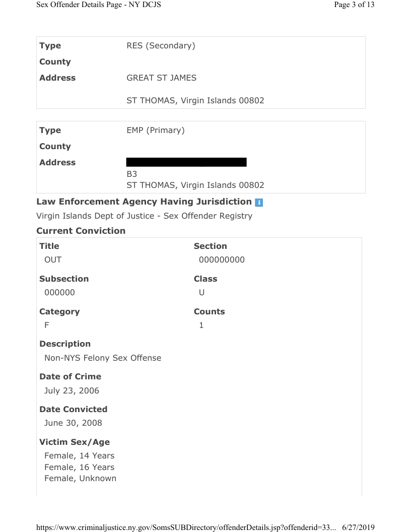
Task: Select "Virgin Islands Dept of Justice" registry text
Action: 144,216
